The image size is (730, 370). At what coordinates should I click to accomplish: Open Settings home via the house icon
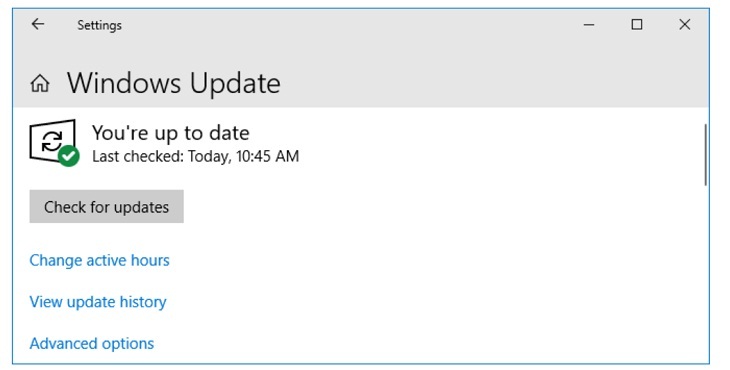[x=40, y=84]
